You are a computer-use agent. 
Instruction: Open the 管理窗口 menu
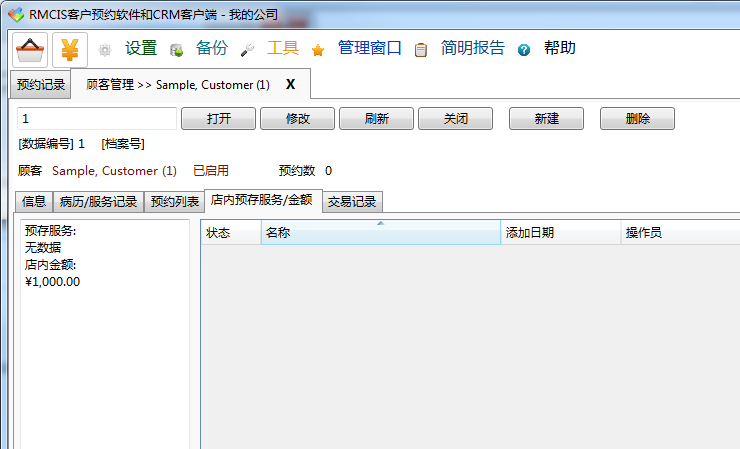pyautogui.click(x=370, y=48)
